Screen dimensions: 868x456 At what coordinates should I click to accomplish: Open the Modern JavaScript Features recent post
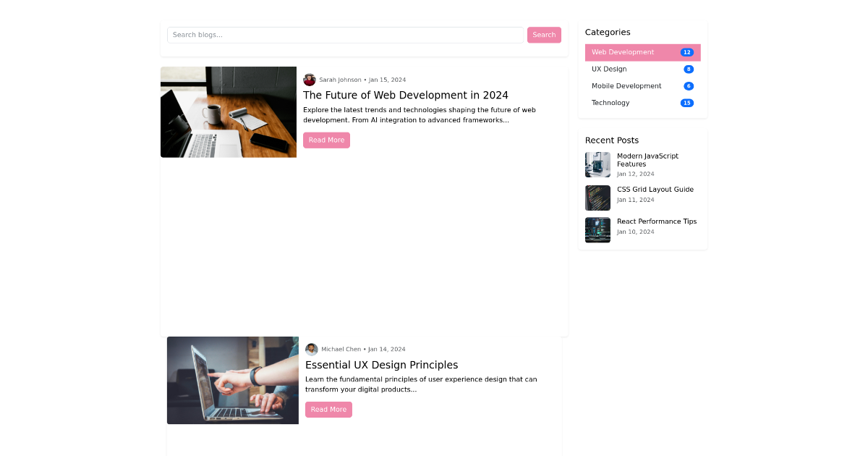click(647, 160)
